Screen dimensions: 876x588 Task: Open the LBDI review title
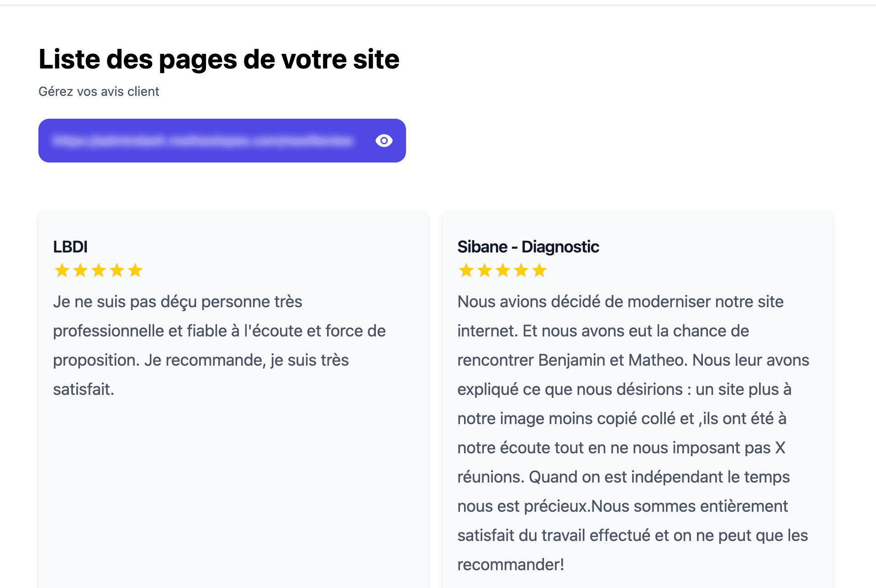tap(70, 247)
